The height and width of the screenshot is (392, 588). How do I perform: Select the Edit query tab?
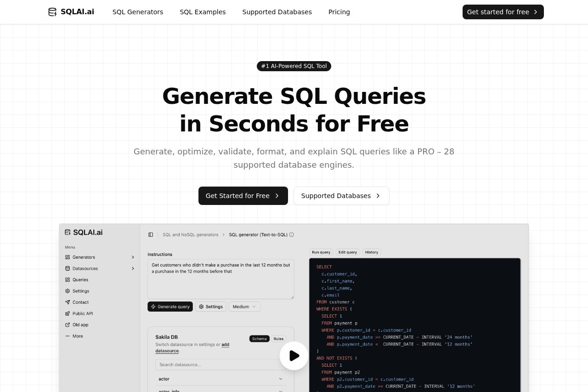348,252
